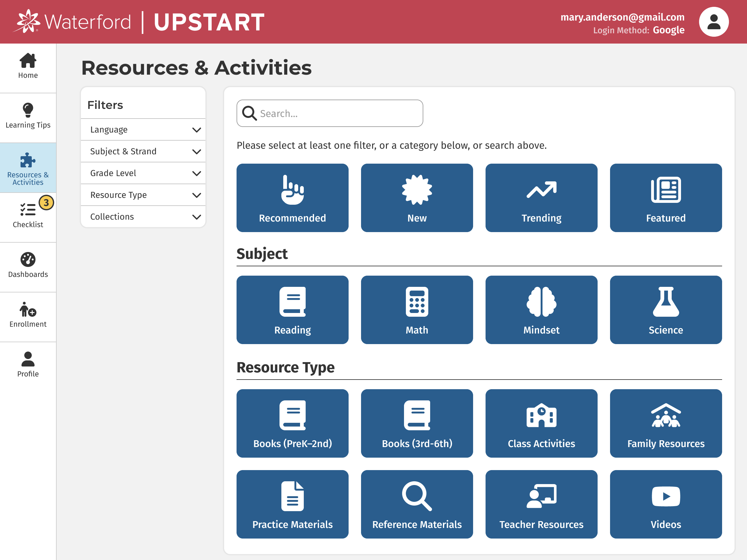Click the Family Resources tile
Viewport: 747px width, 560px height.
pos(665,423)
